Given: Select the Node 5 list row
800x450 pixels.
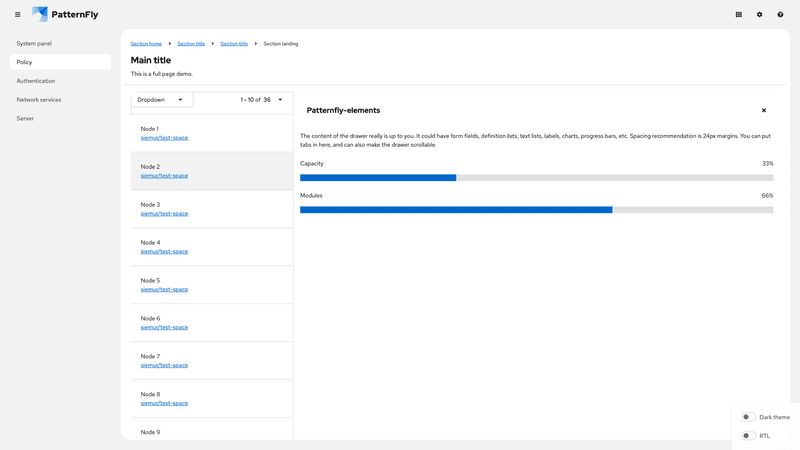Looking at the screenshot, I should click(x=212, y=285).
